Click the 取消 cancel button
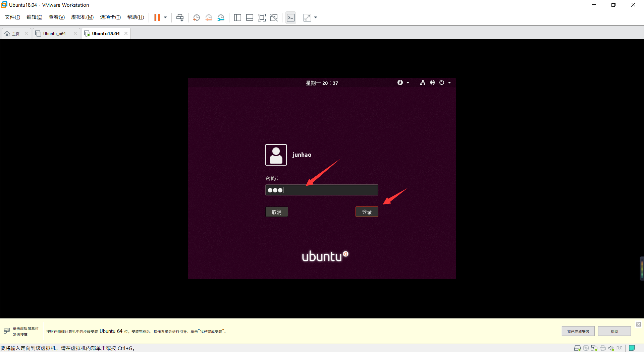Image resolution: width=644 pixels, height=352 pixels. click(x=277, y=212)
